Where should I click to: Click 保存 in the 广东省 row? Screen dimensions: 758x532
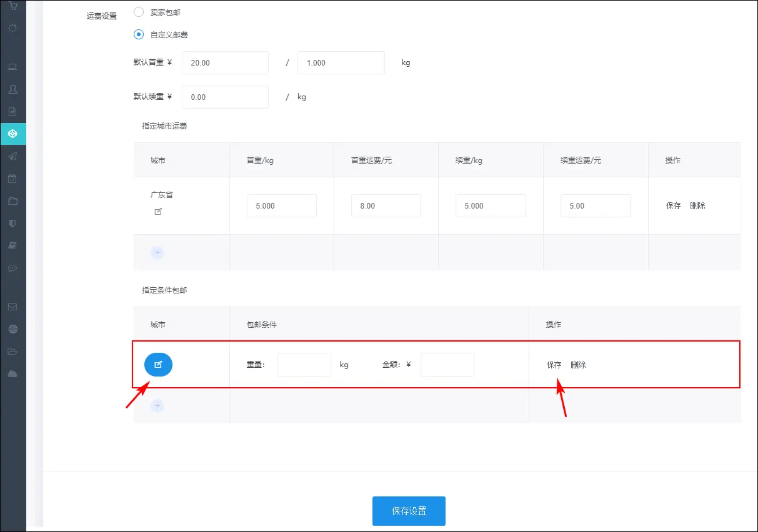point(673,206)
